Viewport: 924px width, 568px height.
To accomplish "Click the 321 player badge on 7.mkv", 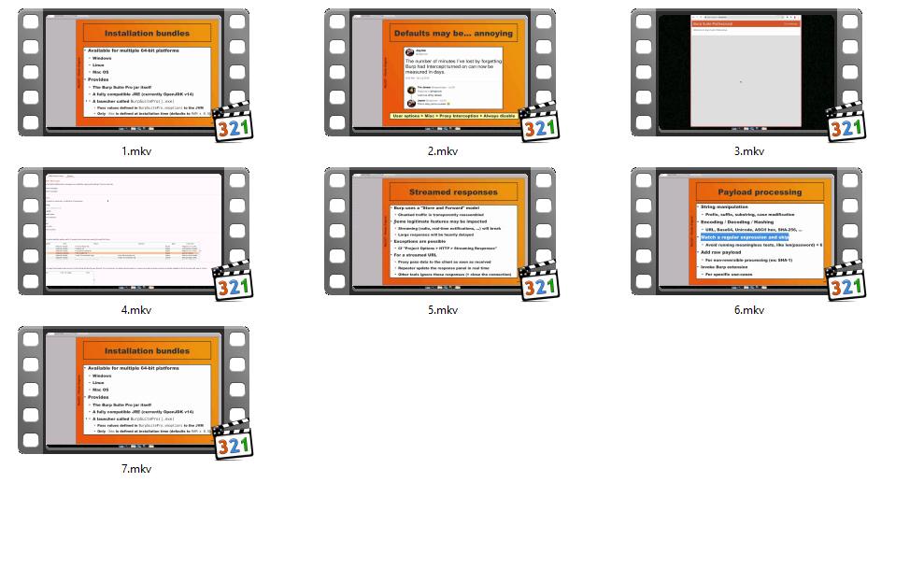I will click(x=234, y=441).
